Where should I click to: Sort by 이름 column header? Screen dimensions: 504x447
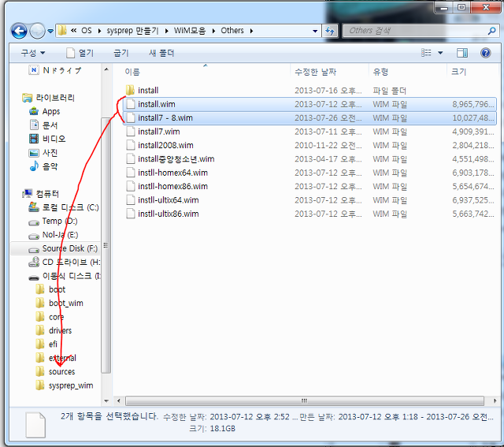pyautogui.click(x=132, y=72)
